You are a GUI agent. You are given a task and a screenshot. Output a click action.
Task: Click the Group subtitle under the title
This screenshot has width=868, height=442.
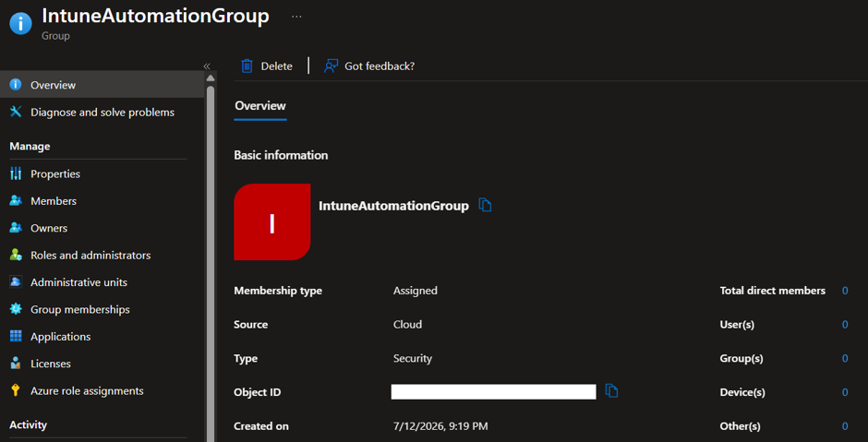tap(55, 37)
